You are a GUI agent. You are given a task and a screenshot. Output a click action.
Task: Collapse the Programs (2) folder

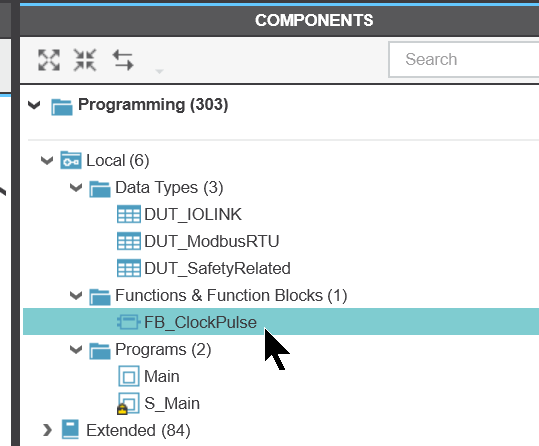click(x=76, y=349)
